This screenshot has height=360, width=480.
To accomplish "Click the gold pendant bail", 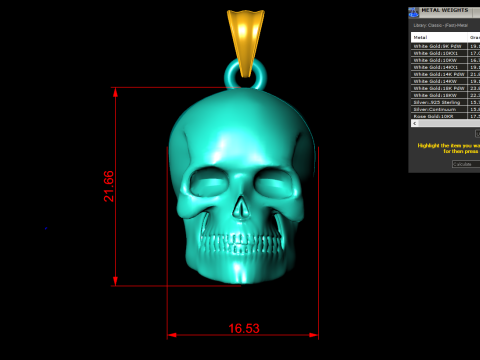I will (x=246, y=42).
